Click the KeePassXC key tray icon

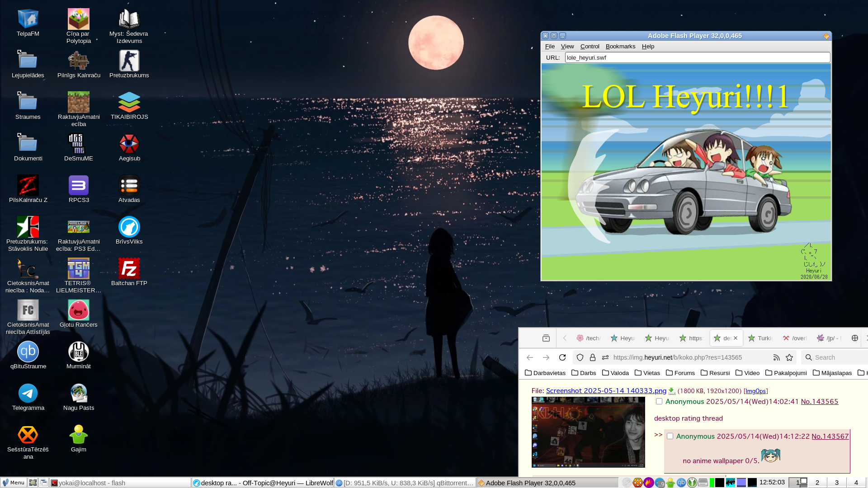pyautogui.click(x=692, y=483)
